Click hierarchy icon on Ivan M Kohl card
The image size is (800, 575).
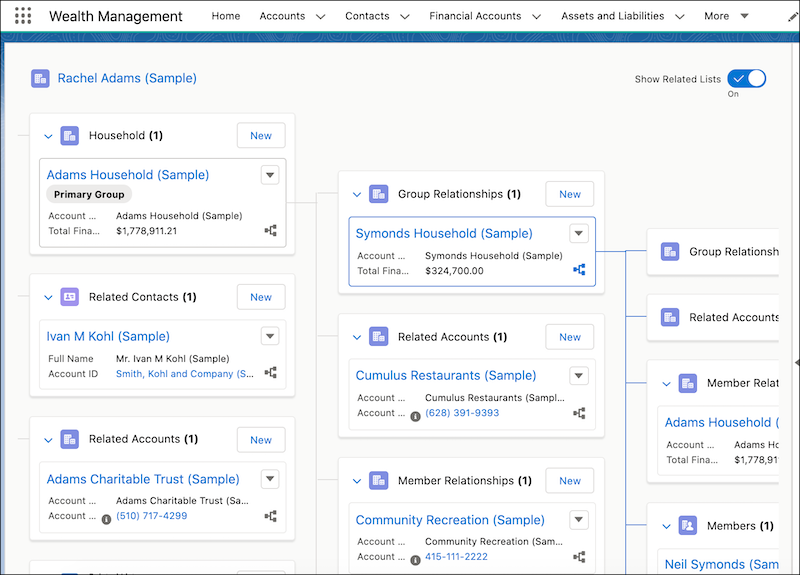(x=270, y=372)
